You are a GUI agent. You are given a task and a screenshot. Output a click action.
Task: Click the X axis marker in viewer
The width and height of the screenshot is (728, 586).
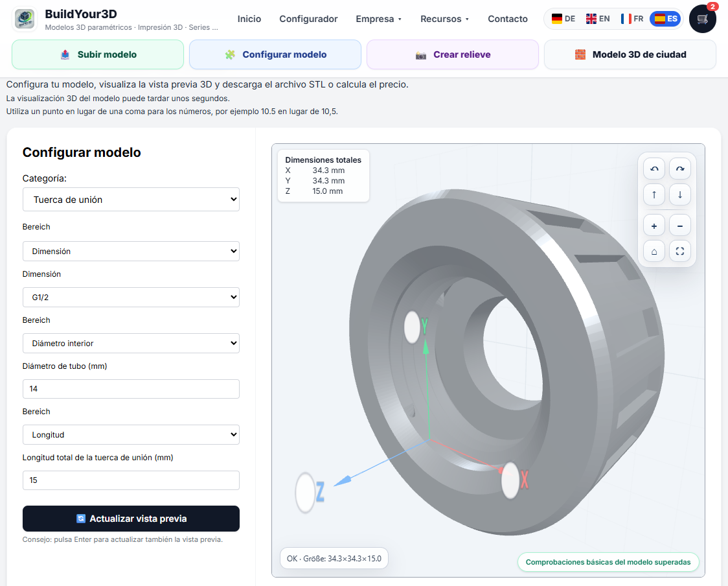click(514, 480)
